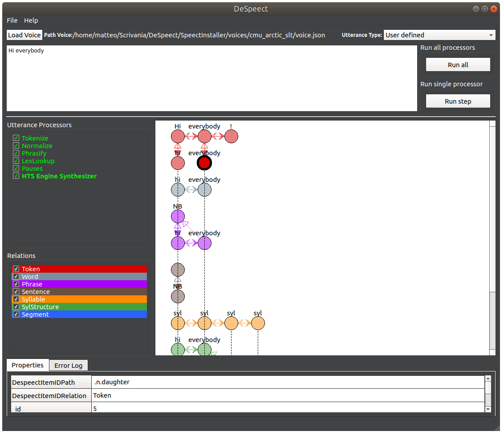Click the Run all button
The height and width of the screenshot is (435, 504).
coord(458,64)
